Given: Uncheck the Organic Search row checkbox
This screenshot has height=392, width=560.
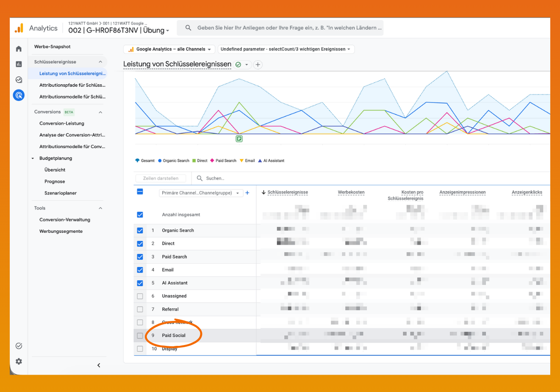Looking at the screenshot, I should [x=140, y=231].
